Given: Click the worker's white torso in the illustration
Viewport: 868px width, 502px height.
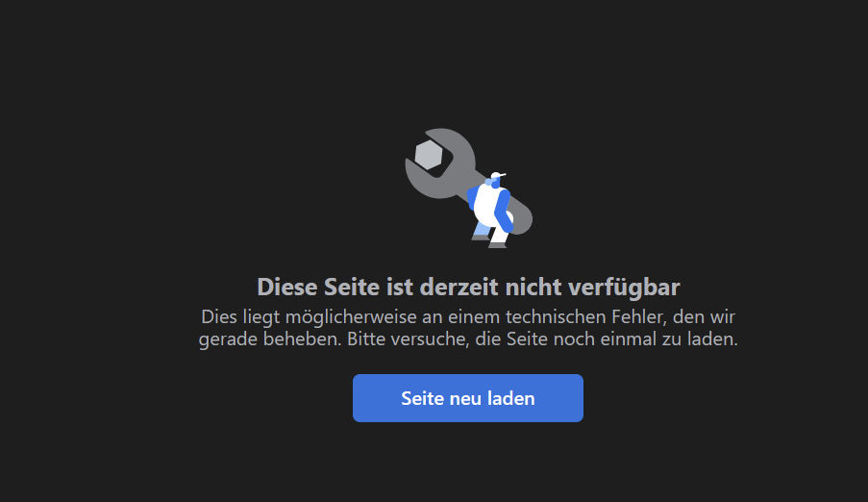Looking at the screenshot, I should tap(487, 205).
